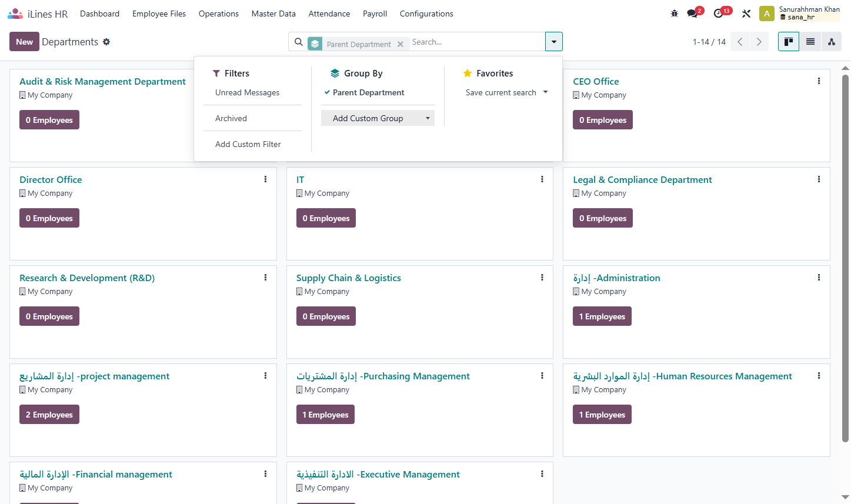The image size is (851, 504).
Task: Open the three-dot menu on Director Office card
Action: (265, 179)
